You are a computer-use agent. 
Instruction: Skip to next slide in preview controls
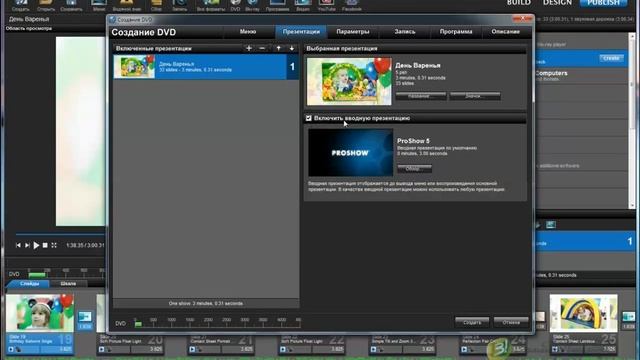[x=27, y=245]
